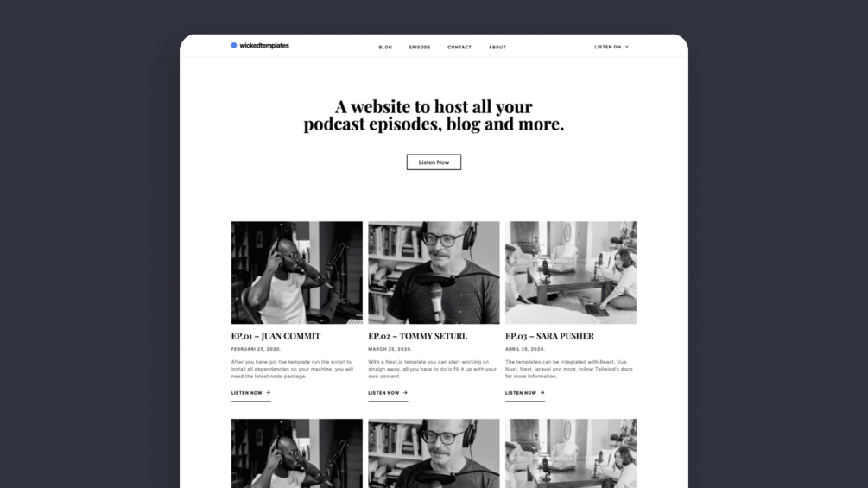This screenshot has height=488, width=868.
Task: Select the Sara Pusher episode photo
Action: pos(571,273)
